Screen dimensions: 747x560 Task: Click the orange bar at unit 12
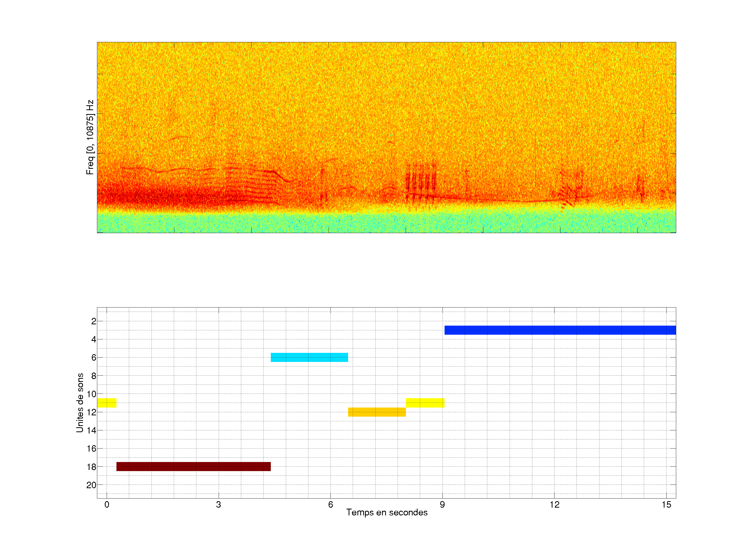click(377, 412)
